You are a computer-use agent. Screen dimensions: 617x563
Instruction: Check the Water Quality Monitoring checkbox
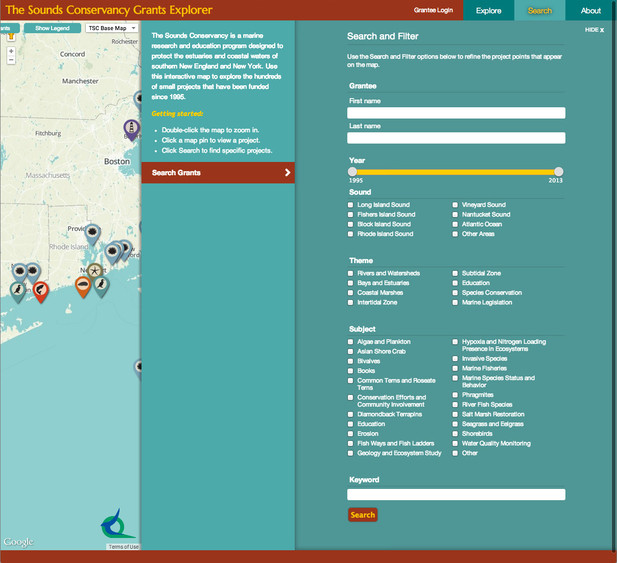click(x=455, y=443)
